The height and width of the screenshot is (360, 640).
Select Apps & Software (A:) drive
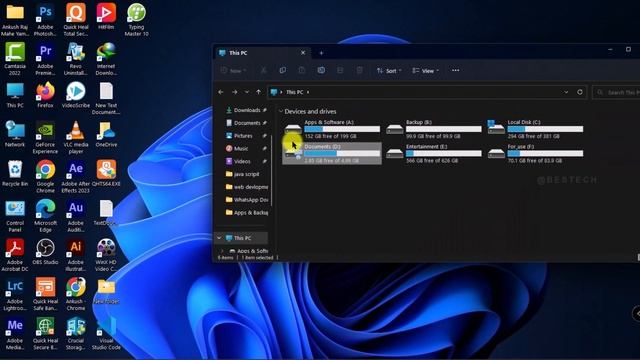(x=332, y=129)
